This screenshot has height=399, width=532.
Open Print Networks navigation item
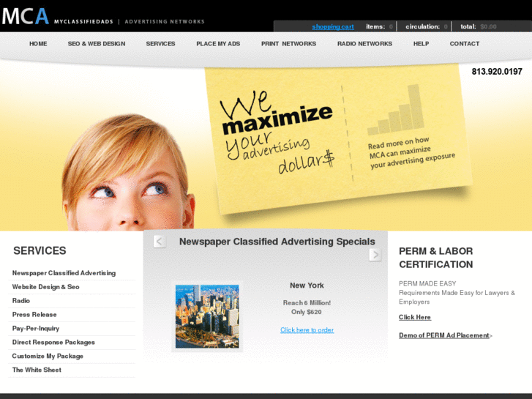[288, 44]
